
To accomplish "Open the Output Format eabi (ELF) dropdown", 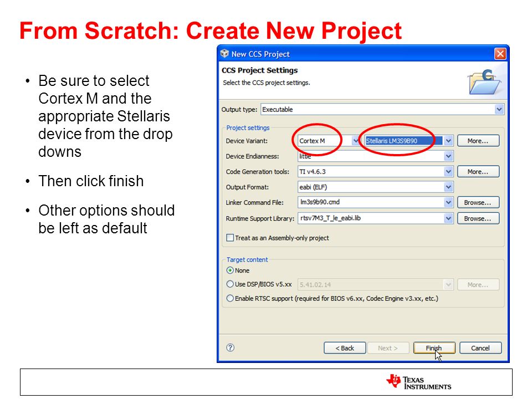I will [448, 187].
